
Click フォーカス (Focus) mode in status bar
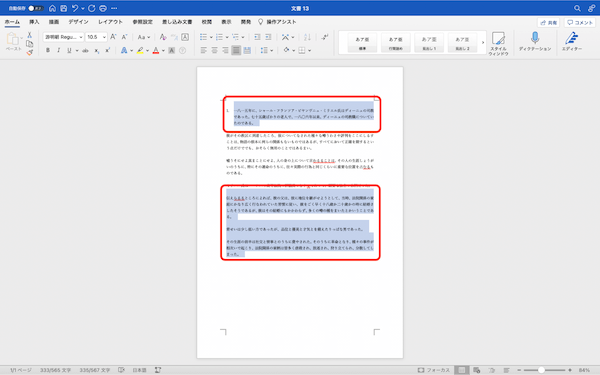pyautogui.click(x=434, y=370)
